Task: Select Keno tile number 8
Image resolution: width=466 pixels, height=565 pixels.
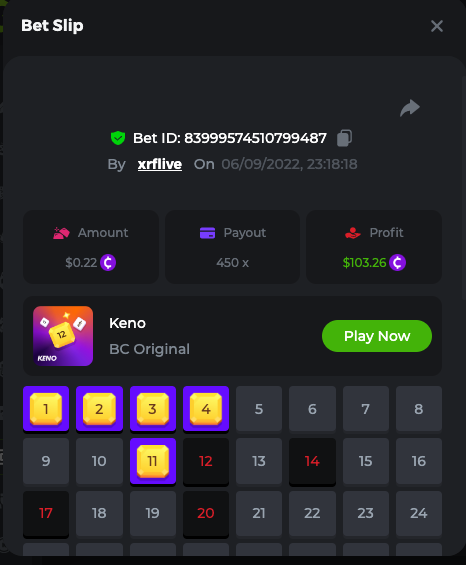Action: (x=419, y=409)
